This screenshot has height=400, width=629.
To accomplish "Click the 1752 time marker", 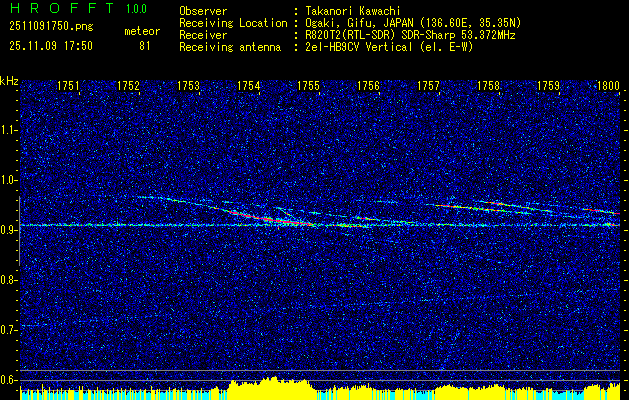I will tap(128, 86).
